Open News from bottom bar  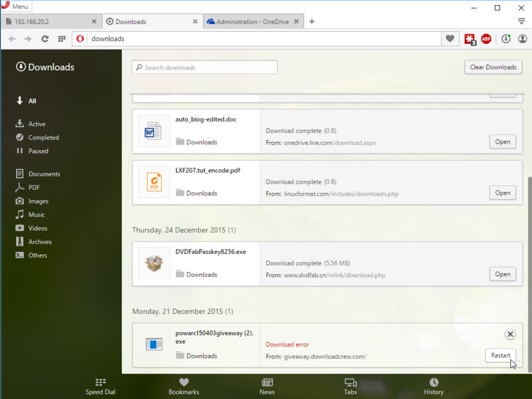[x=267, y=387]
